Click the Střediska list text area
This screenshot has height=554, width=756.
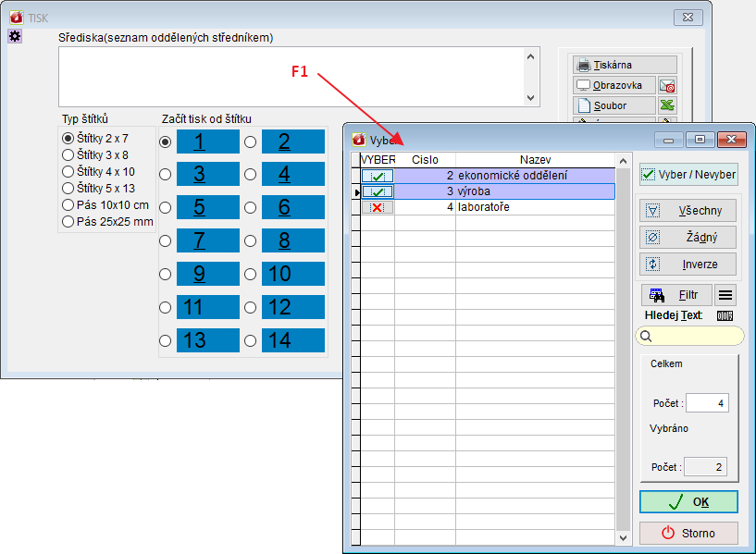tap(291, 77)
